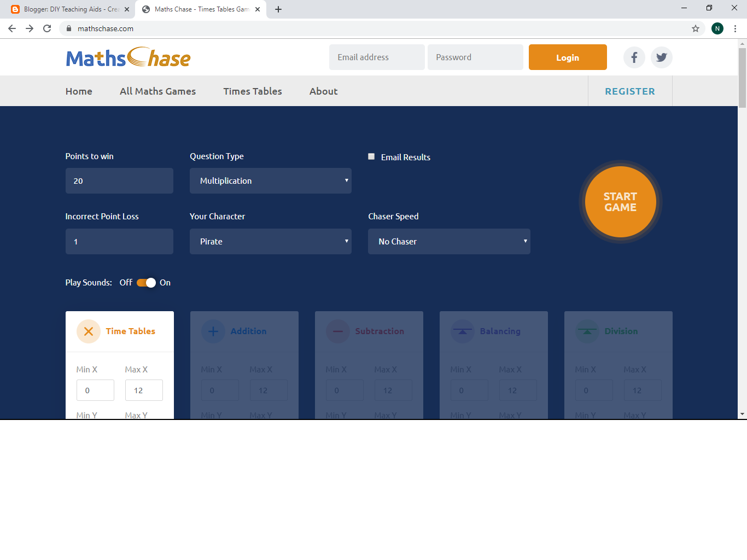Open a new browser tab
Image resolution: width=747 pixels, height=560 pixels.
278,9
